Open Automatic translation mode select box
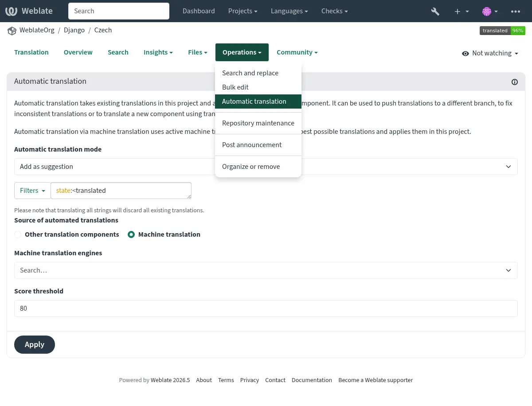 pyautogui.click(x=266, y=167)
